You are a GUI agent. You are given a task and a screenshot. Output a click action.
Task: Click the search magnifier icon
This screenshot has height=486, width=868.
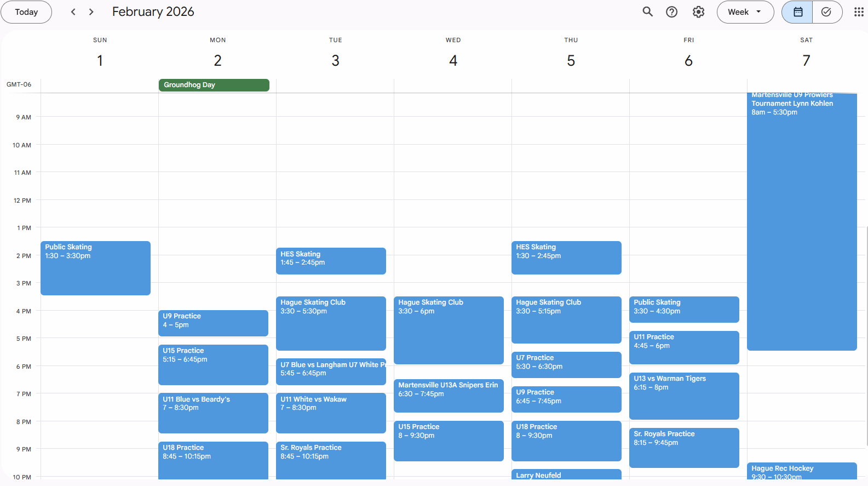tap(647, 12)
